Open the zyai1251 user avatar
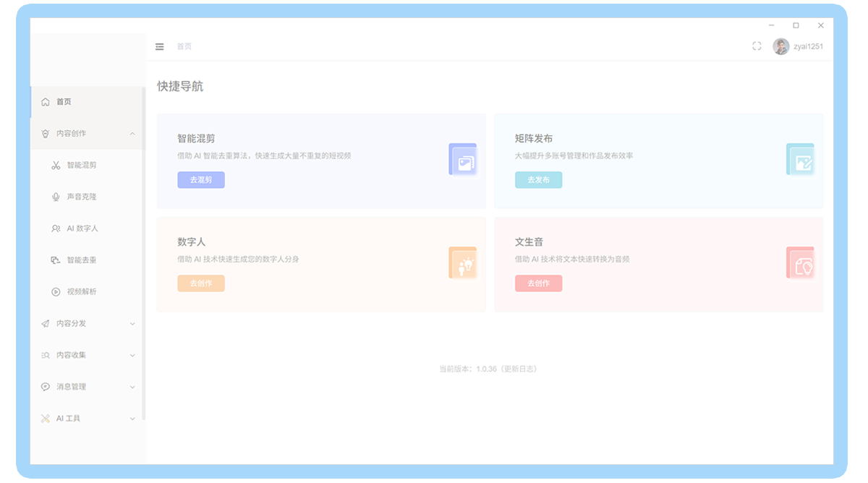The image size is (868, 483). [780, 46]
